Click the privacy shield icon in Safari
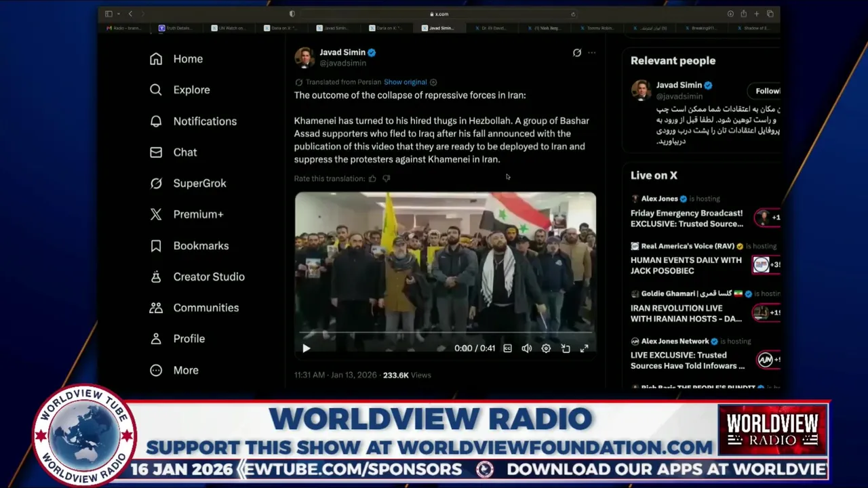Image resolution: width=868 pixels, height=488 pixels. (x=292, y=14)
